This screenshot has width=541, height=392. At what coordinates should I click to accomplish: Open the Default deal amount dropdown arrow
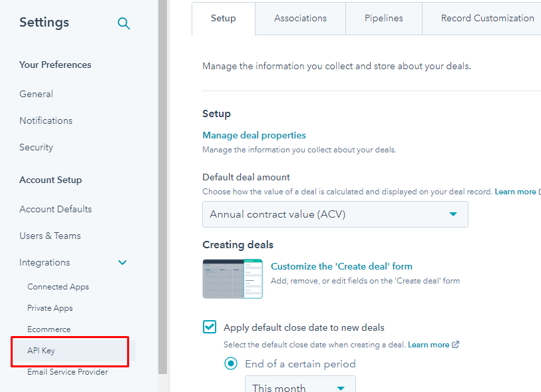(454, 214)
